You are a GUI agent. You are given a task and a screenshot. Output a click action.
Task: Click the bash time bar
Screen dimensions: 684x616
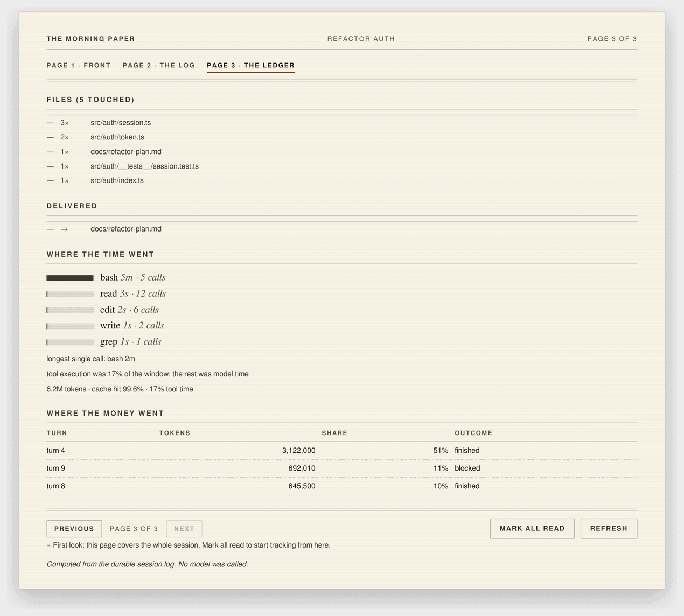coord(70,278)
